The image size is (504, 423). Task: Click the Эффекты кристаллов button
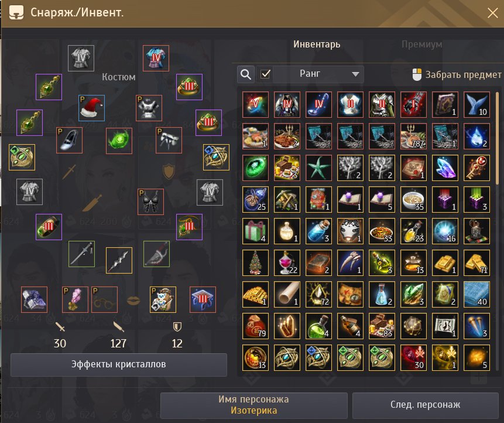coord(119,364)
